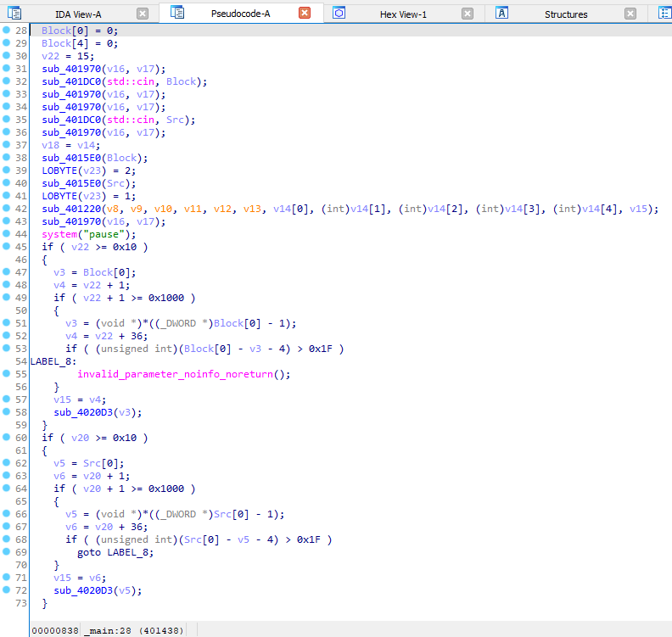Switch to the Structures tab
The width and height of the screenshot is (672, 637).
pos(566,14)
